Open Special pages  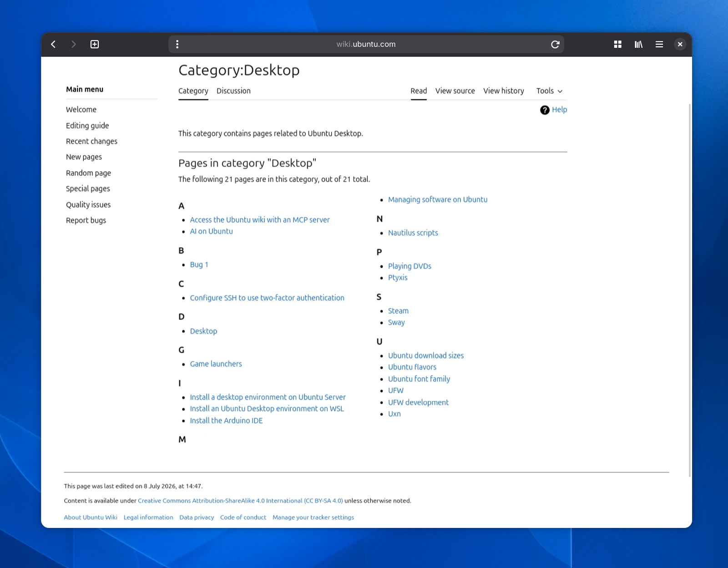(88, 189)
